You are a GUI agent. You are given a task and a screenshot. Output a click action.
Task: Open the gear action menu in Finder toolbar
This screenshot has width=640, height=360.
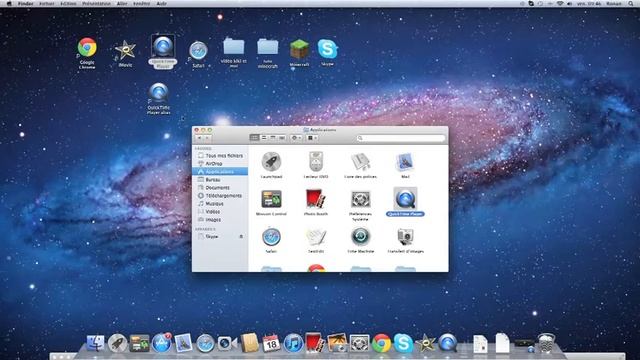296,138
